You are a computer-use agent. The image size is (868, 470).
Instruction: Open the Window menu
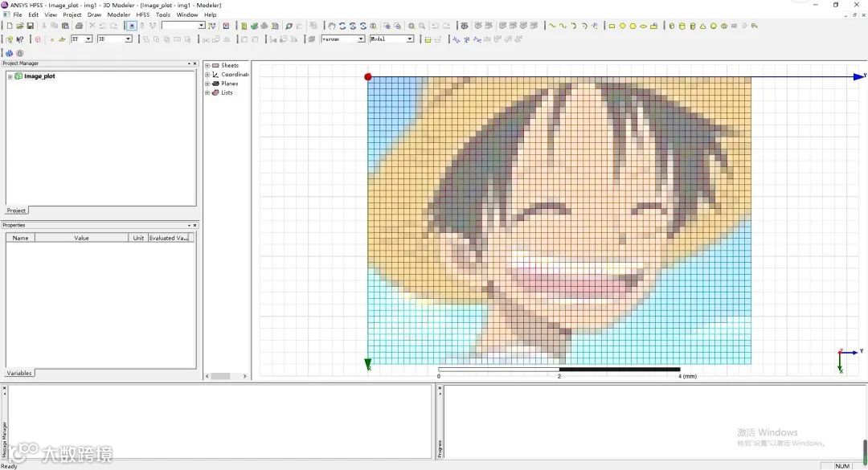pyautogui.click(x=187, y=15)
